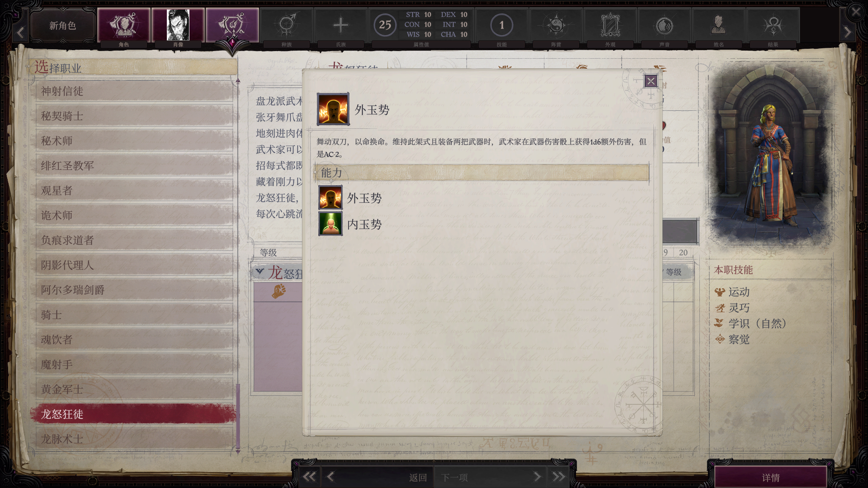Click the 察觉 perception skill

coord(732,339)
